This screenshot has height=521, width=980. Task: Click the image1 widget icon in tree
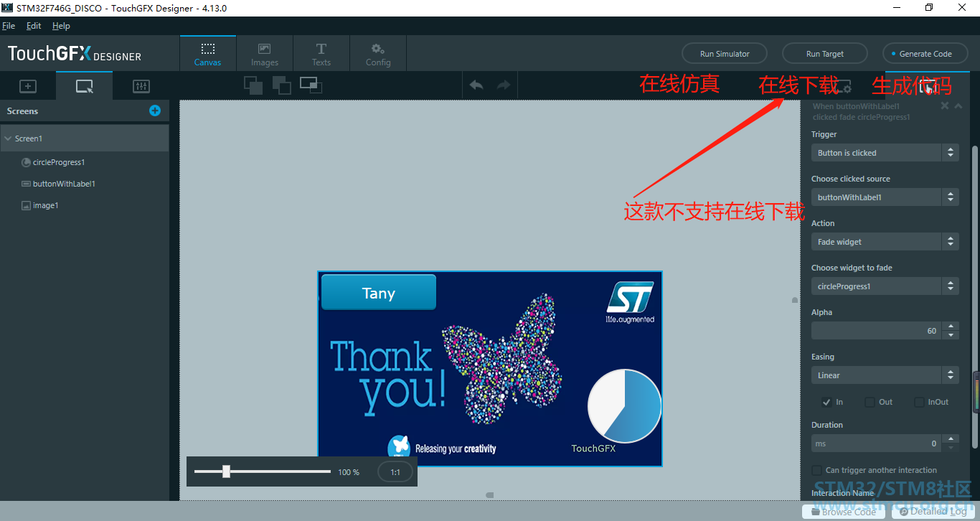coord(27,205)
